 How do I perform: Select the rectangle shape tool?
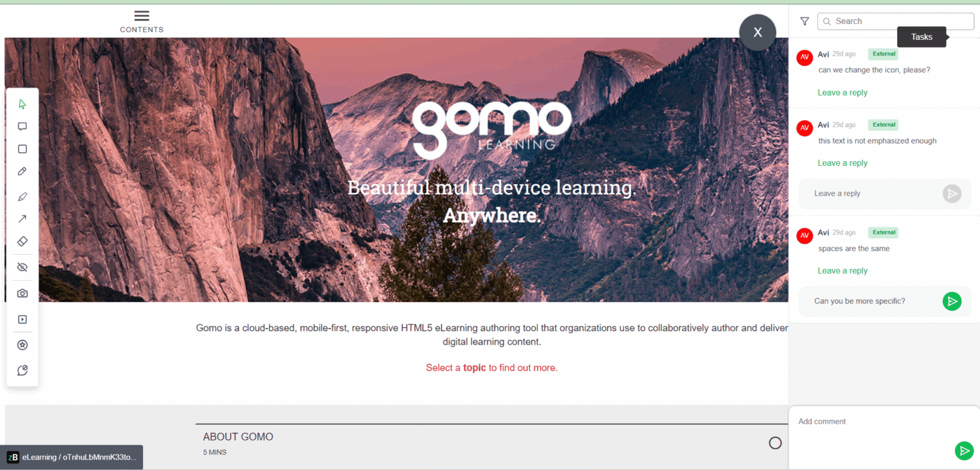click(22, 149)
